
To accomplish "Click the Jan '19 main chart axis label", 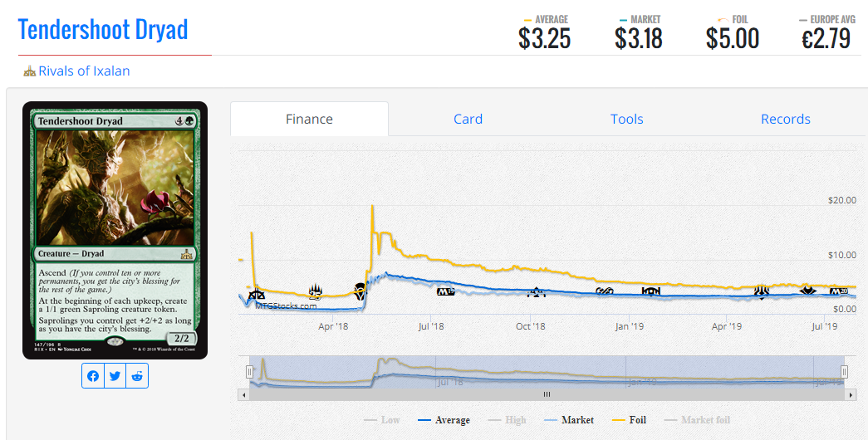I will [x=630, y=326].
